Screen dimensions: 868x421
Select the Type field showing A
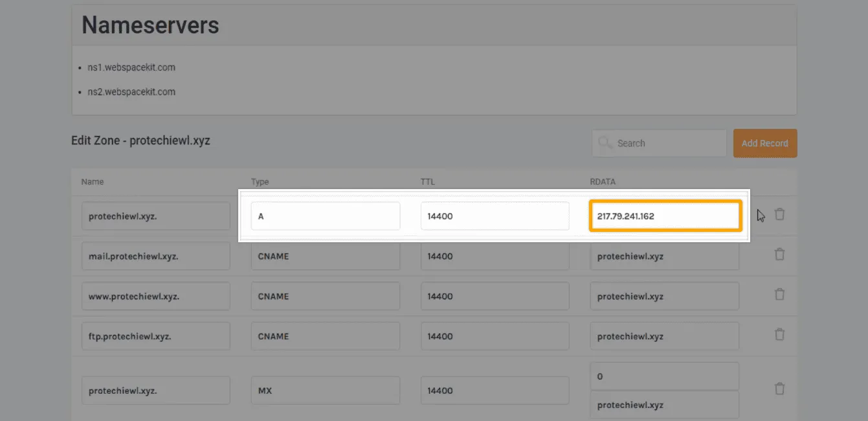coord(325,216)
